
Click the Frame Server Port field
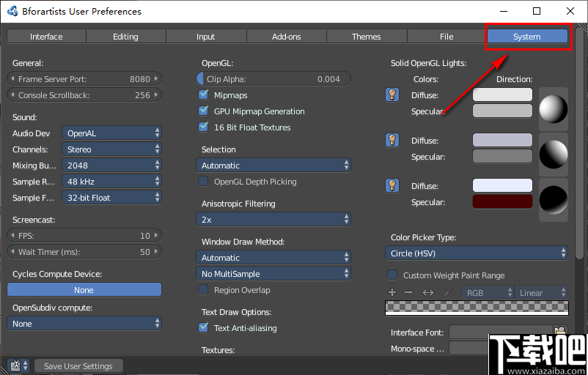pyautogui.click(x=84, y=78)
